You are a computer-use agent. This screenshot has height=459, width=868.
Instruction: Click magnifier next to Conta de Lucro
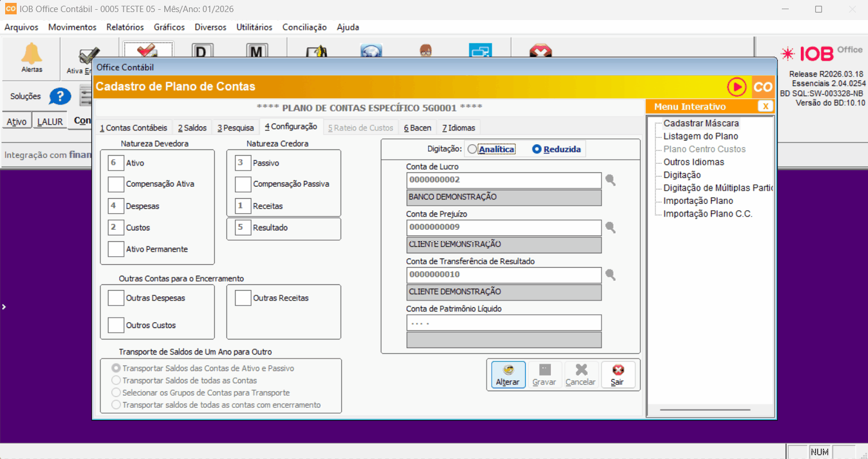[x=610, y=180]
